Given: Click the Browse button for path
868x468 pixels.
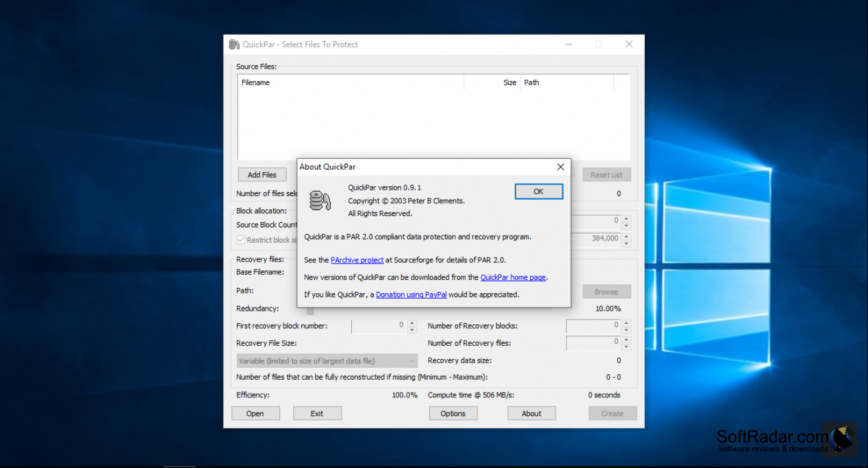Looking at the screenshot, I should point(606,292).
